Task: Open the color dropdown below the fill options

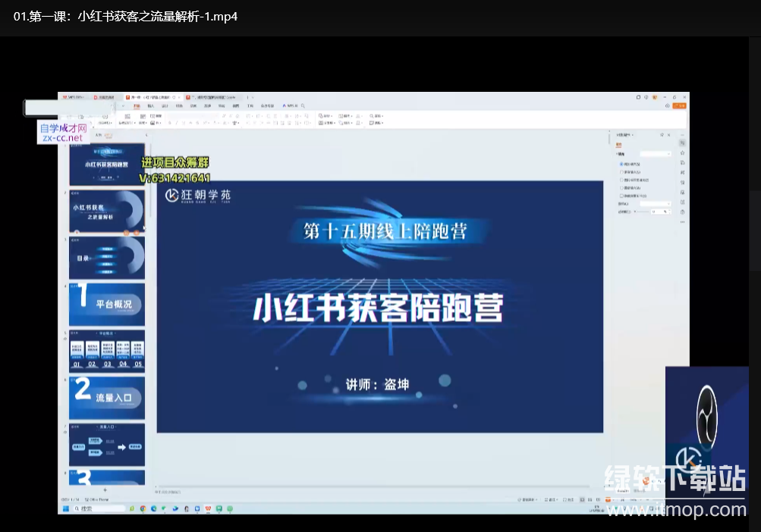Action: coord(655,203)
